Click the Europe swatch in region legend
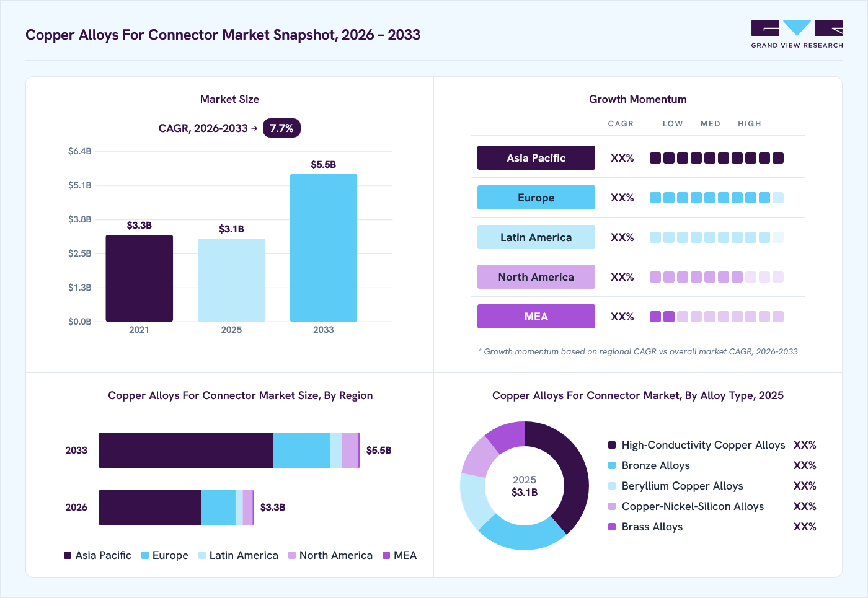The height and width of the screenshot is (598, 868). [145, 555]
